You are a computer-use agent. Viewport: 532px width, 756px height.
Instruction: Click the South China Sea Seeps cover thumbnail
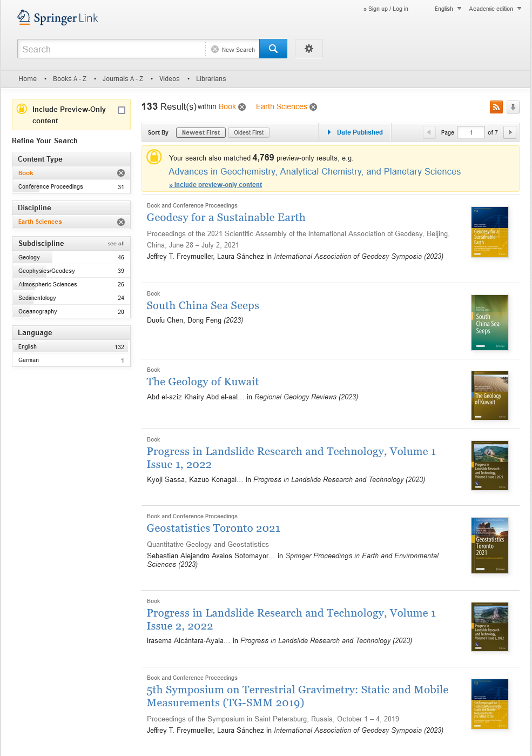[x=489, y=323]
